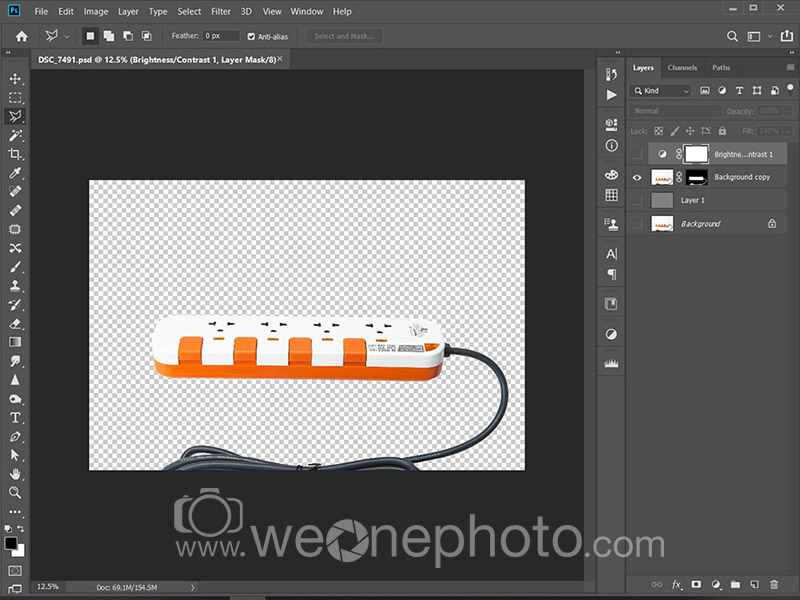This screenshot has height=600, width=800.
Task: Click the foreground color swatch
Action: (11, 543)
